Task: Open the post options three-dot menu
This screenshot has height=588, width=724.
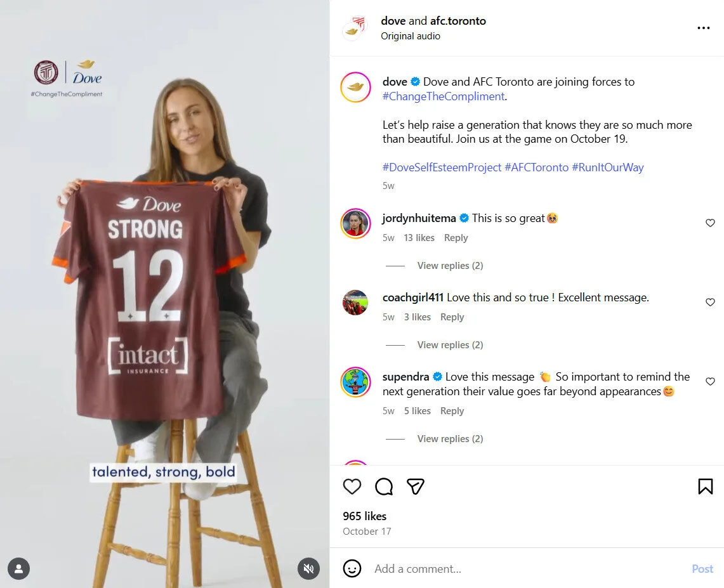Action: tap(703, 28)
